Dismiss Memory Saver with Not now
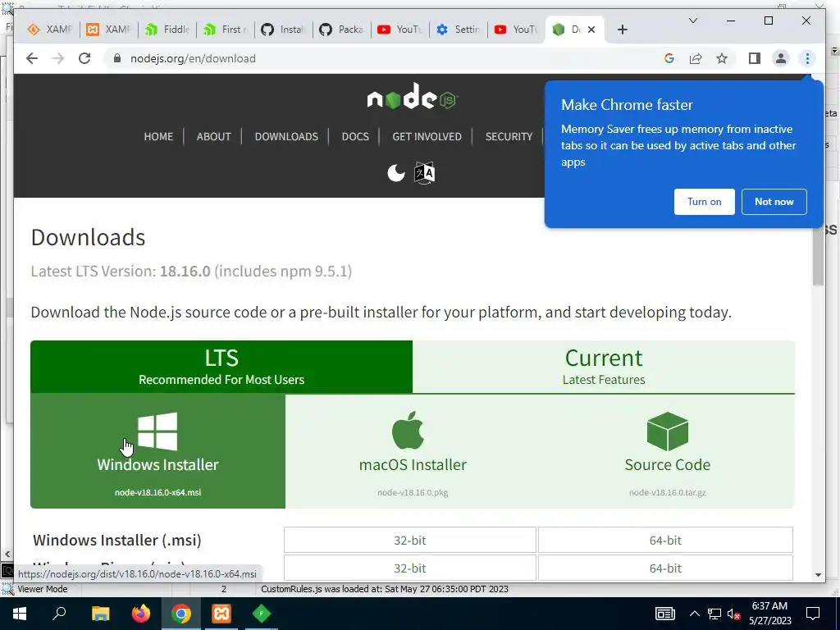 [774, 202]
